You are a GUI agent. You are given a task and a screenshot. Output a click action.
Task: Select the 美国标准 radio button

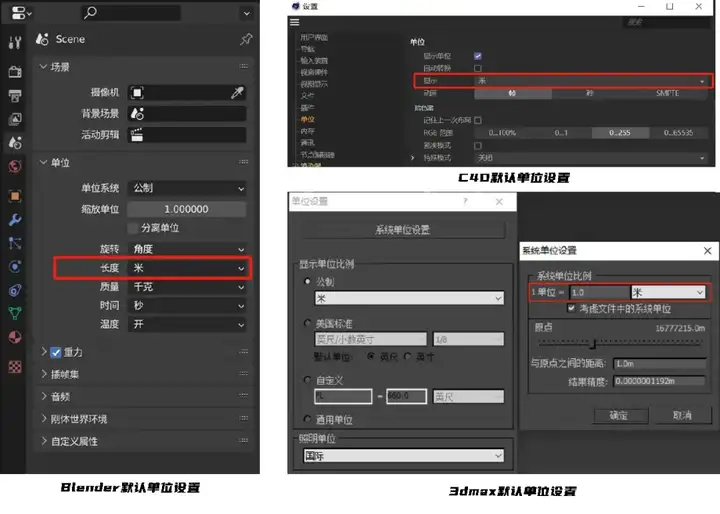click(307, 323)
